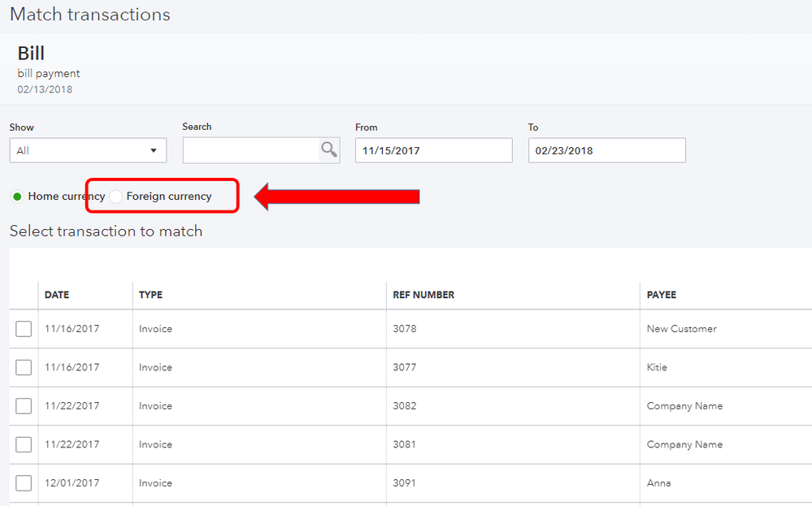Click the Kitie payee cell

(657, 367)
